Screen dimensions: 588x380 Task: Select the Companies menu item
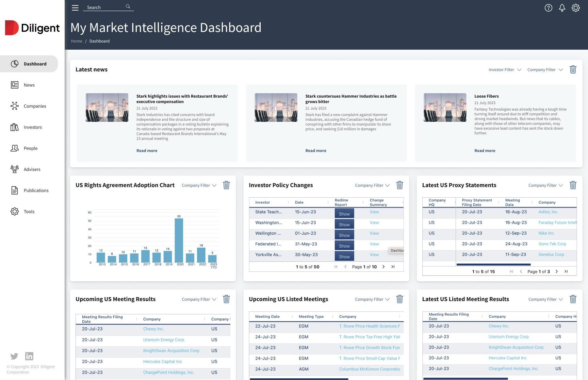coord(35,106)
